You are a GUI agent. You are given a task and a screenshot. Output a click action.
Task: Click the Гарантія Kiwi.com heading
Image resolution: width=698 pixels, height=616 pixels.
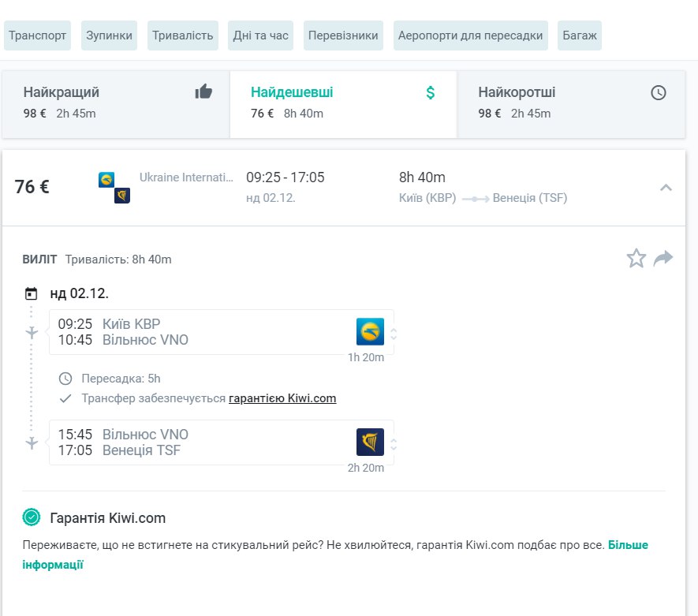click(108, 517)
